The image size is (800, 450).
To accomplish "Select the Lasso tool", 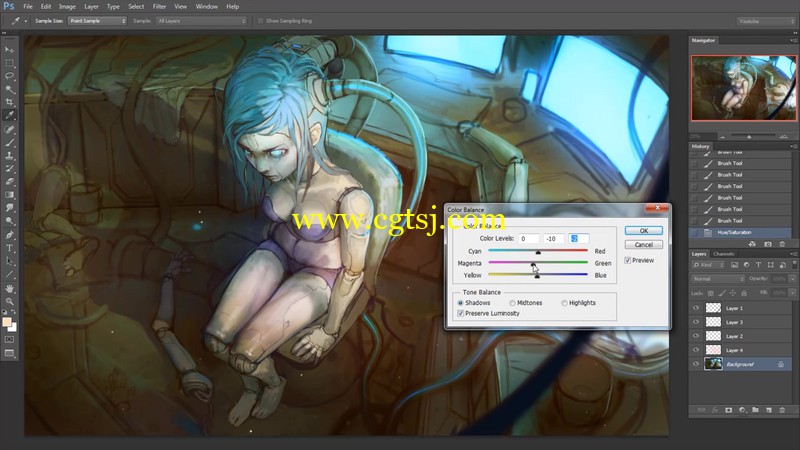I will [9, 76].
